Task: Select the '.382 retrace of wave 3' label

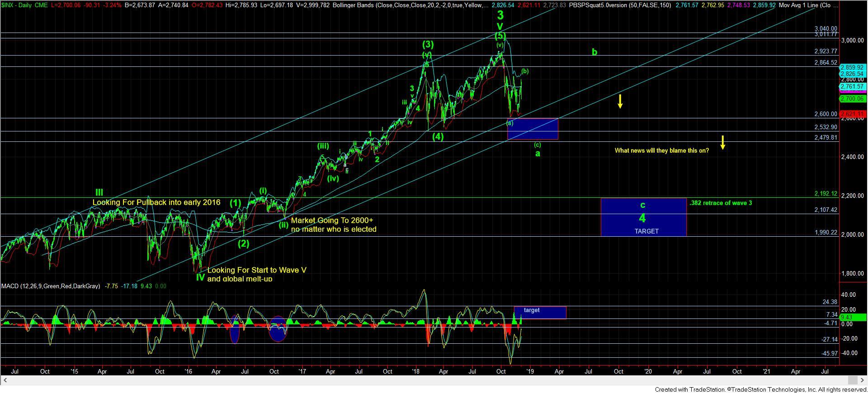Action: click(721, 203)
